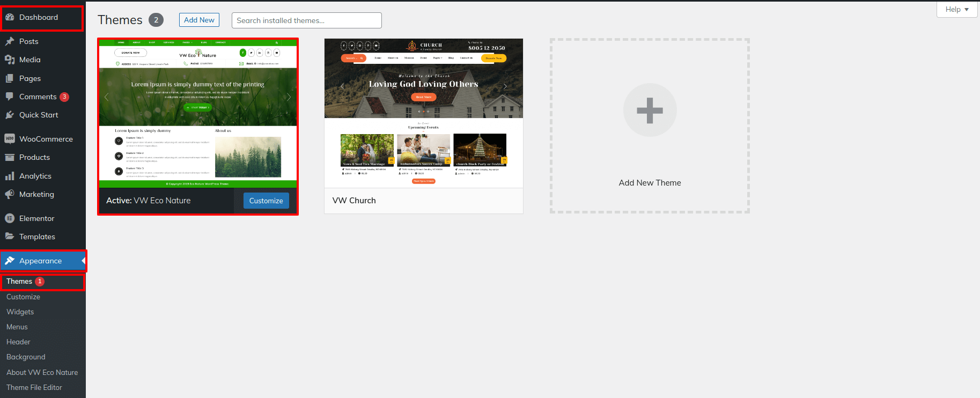Click the Marketing megaphone icon
This screenshot has width=980, height=398.
(10, 194)
